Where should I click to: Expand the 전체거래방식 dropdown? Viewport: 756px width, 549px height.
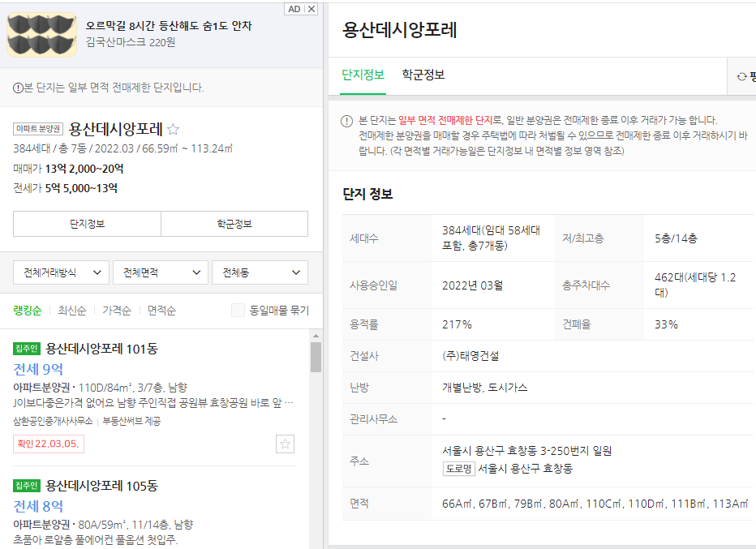tap(61, 272)
